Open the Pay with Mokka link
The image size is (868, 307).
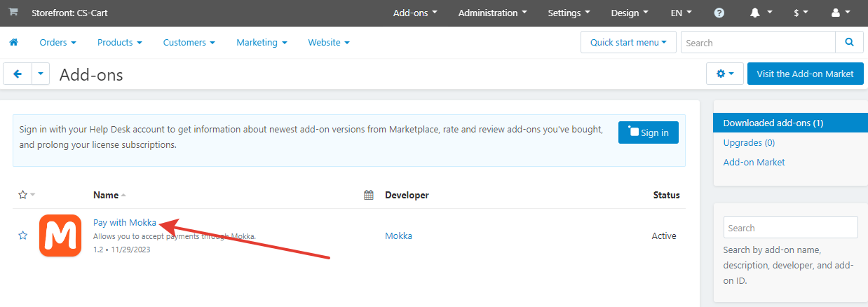click(125, 223)
